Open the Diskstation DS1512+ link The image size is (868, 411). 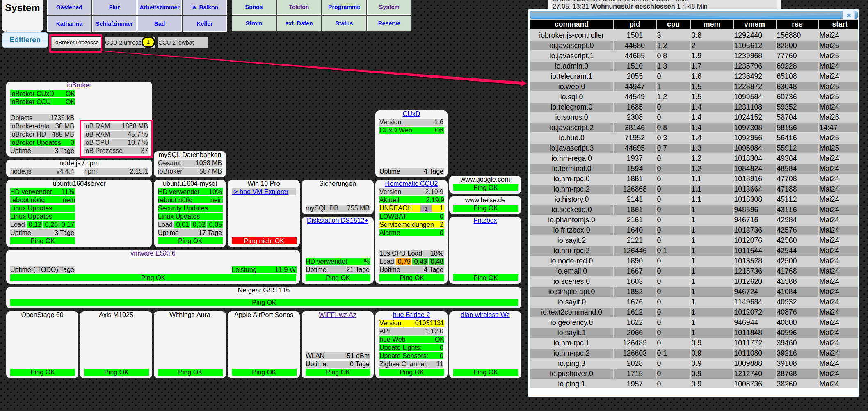[338, 221]
